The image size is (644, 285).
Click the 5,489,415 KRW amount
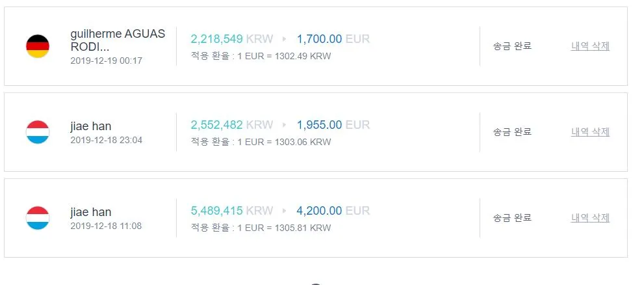pyautogui.click(x=232, y=211)
